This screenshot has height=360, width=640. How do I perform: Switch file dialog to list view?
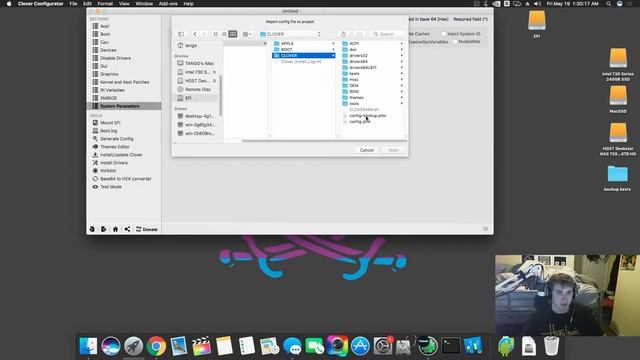point(224,34)
